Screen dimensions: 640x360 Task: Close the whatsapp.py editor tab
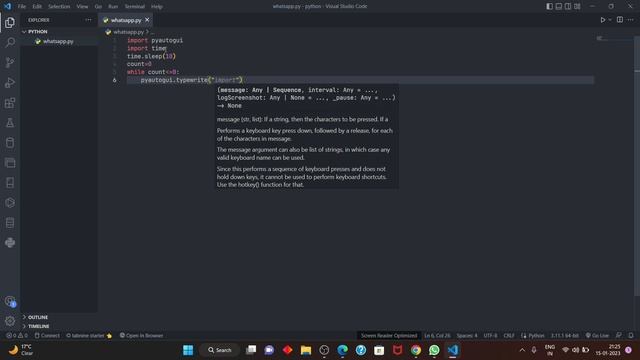[x=147, y=20]
